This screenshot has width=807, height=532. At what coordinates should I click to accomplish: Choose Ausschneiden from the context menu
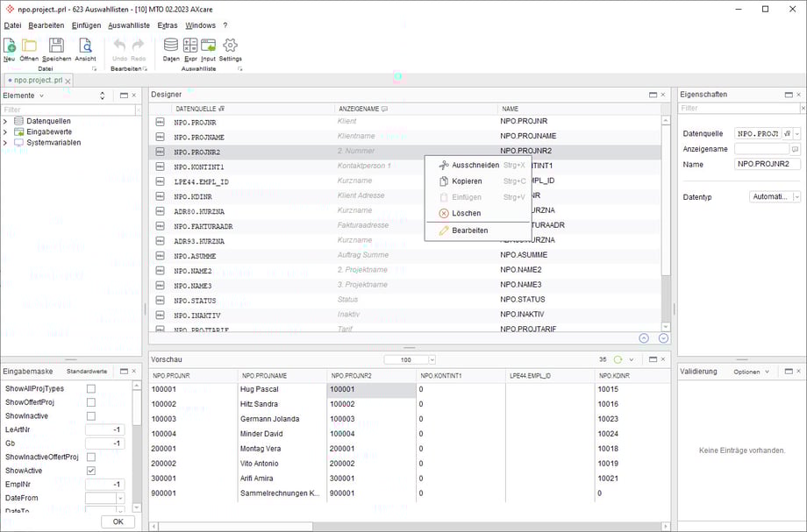pos(477,165)
